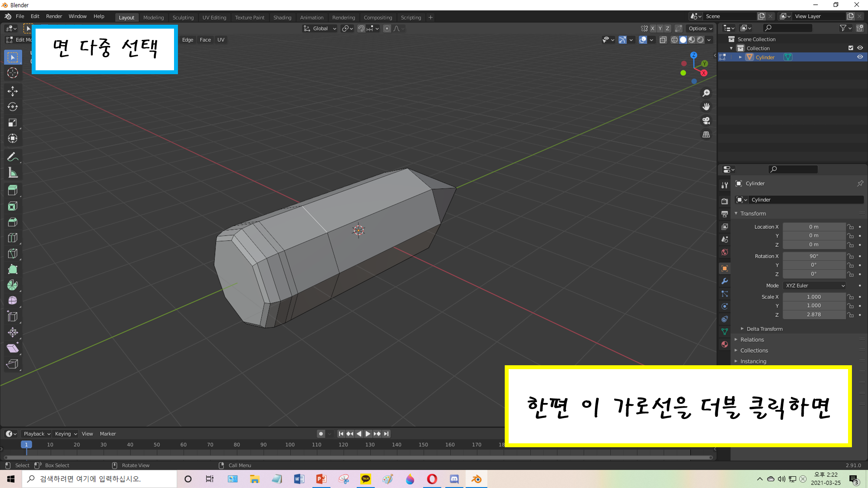The height and width of the screenshot is (488, 868).
Task: Expand the Delta Transform section
Action: coord(764,329)
